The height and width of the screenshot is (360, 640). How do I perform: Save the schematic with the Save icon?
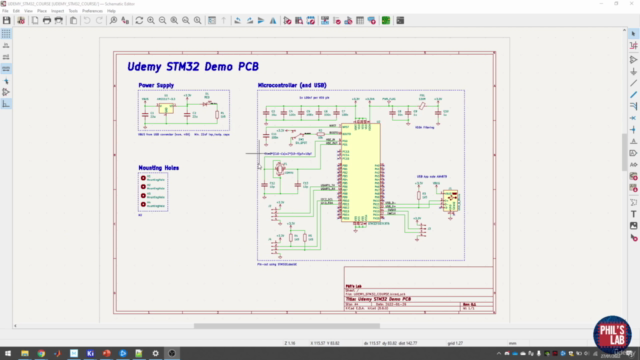pos(6,20)
